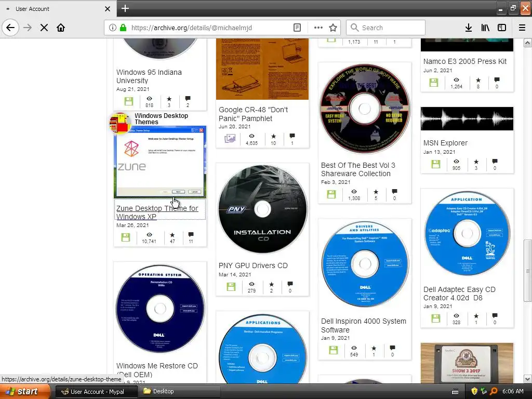
Task: Open Dell Inspiron 4000 System Software title
Action: (x=363, y=325)
